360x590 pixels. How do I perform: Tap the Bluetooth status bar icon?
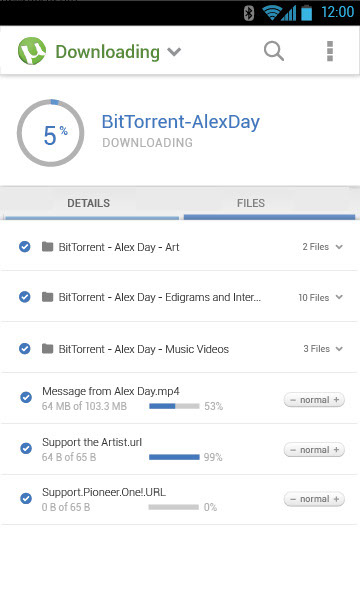249,13
